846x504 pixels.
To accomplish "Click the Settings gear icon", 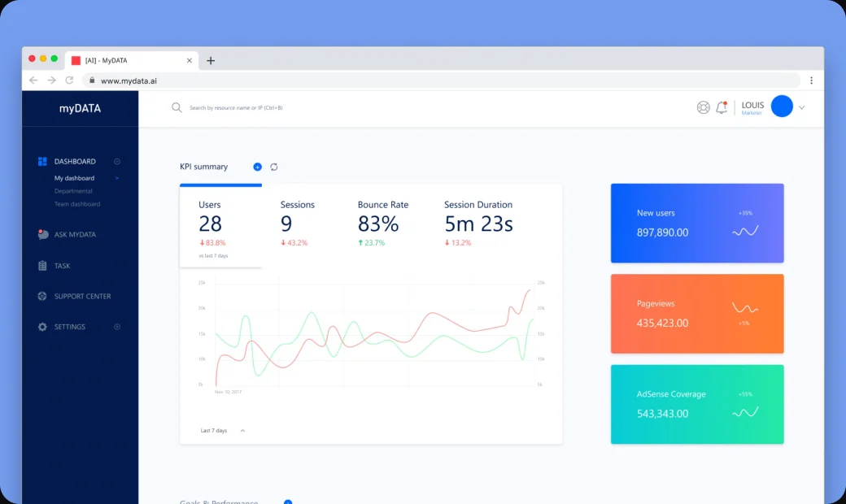I will [42, 327].
